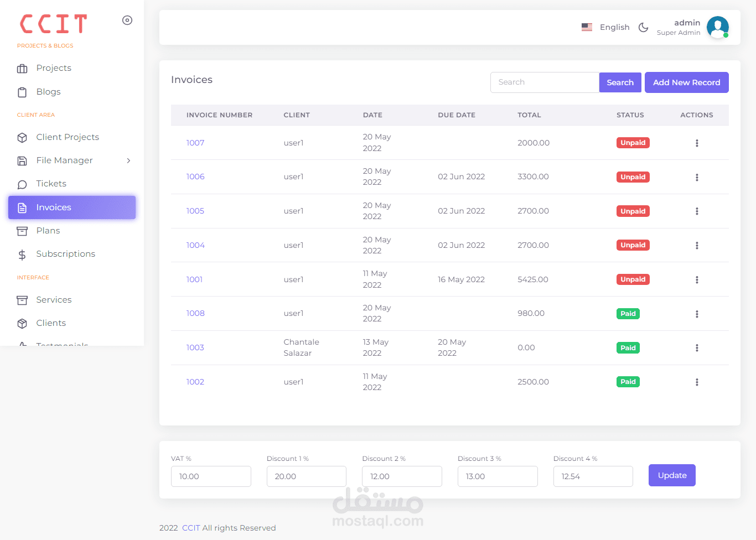Click the Blogs clipboard icon in sidebar
Screen dimensions: 756x540
click(x=22, y=92)
